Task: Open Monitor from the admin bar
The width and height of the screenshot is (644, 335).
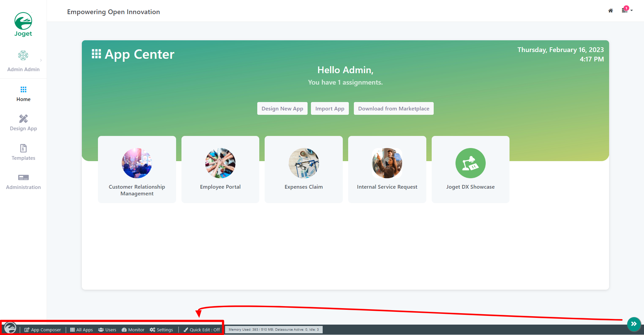Action: [x=133, y=330]
